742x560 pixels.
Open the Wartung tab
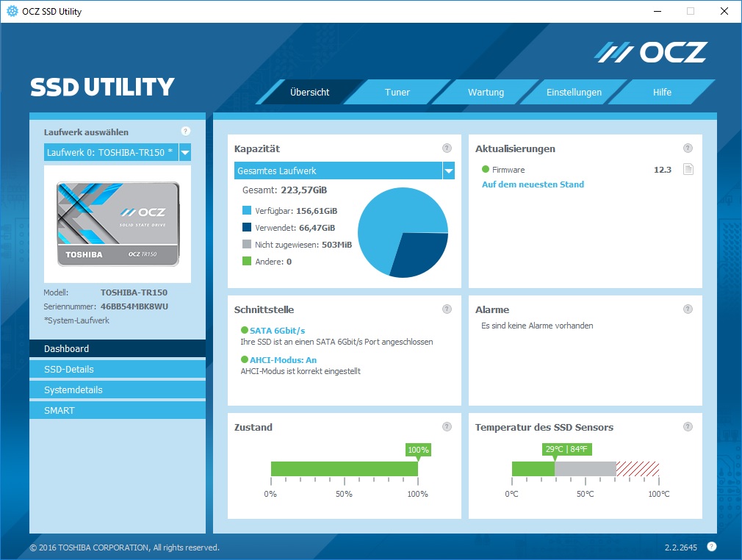(x=486, y=93)
